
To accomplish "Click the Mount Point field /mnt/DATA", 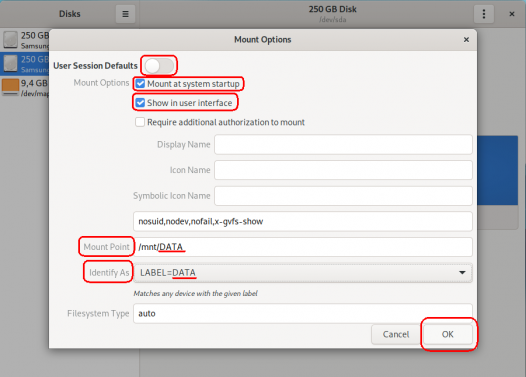I will [303, 247].
